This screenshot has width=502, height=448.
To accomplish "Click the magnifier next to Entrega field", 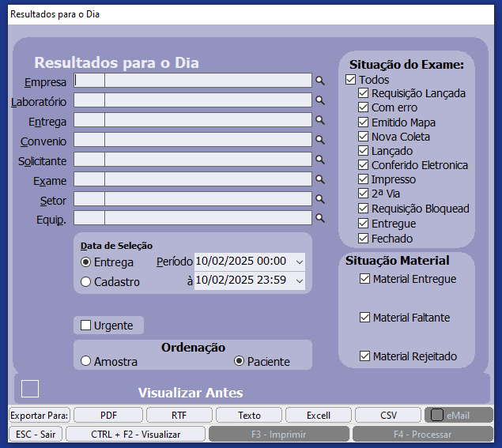I will click(320, 120).
